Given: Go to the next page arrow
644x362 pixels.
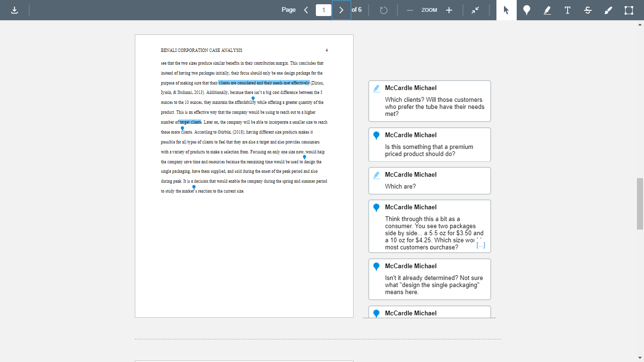Looking at the screenshot, I should click(x=341, y=10).
